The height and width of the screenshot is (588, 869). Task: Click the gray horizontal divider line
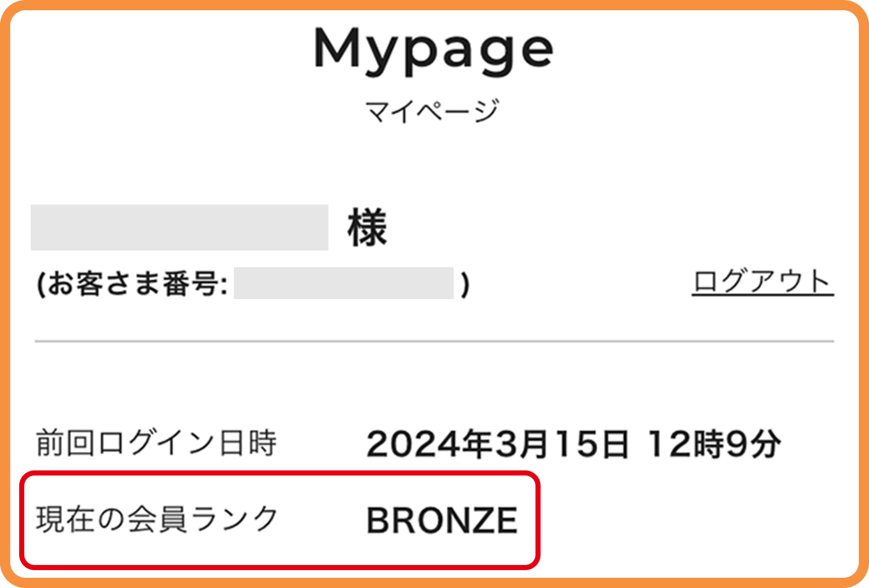point(434,341)
